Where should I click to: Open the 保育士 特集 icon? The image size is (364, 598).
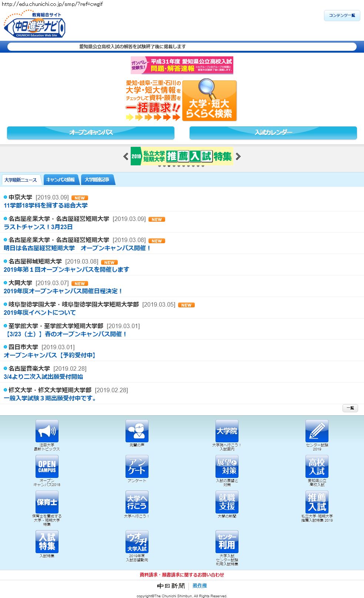47,502
